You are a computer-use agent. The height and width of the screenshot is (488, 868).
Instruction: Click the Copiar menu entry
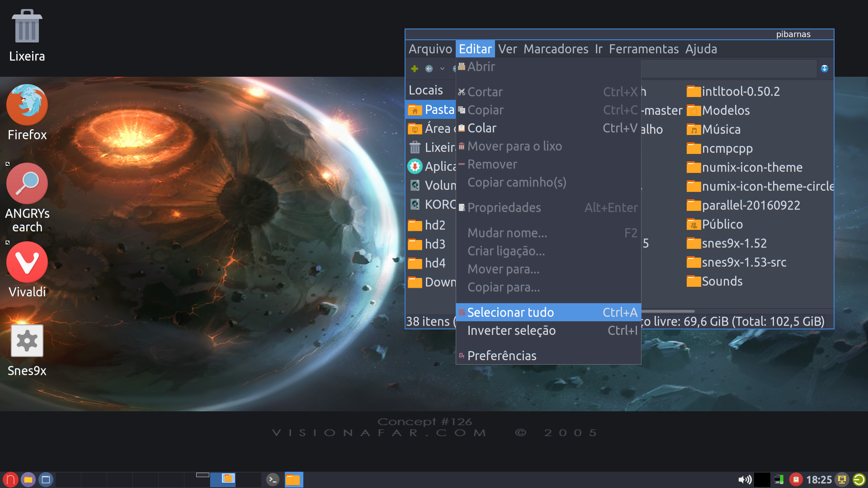click(548, 110)
